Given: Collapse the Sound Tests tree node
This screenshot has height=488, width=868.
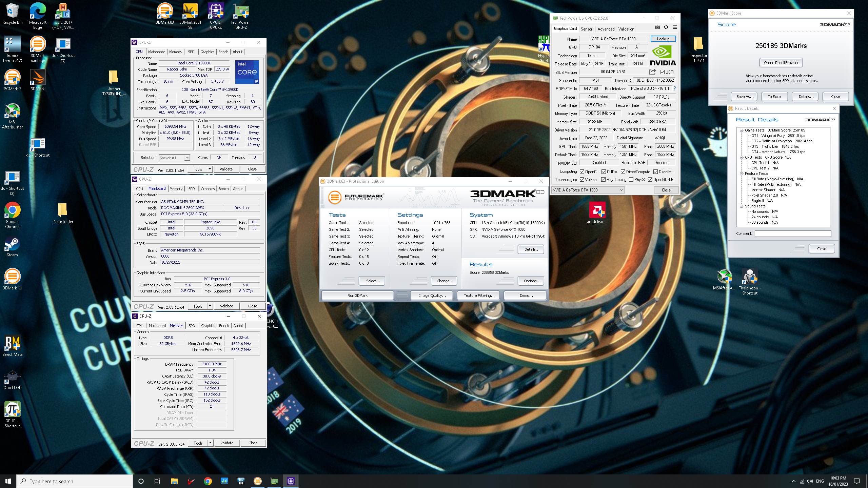Looking at the screenshot, I should [x=742, y=206].
